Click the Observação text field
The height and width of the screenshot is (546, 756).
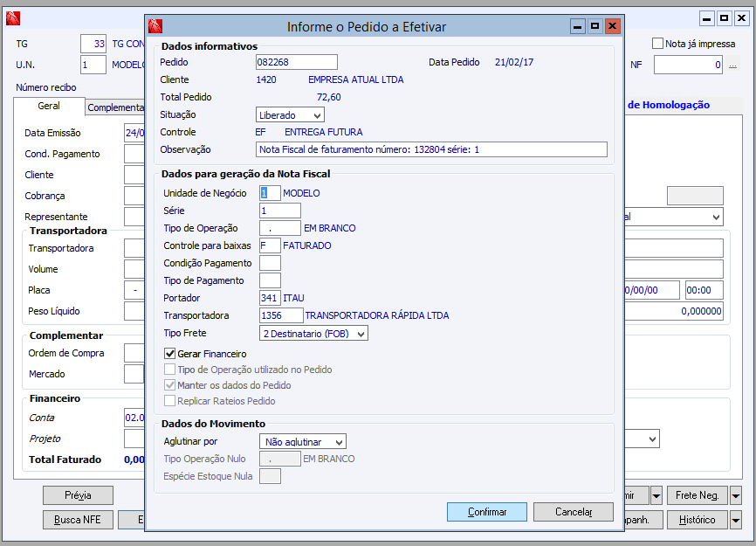click(x=431, y=149)
